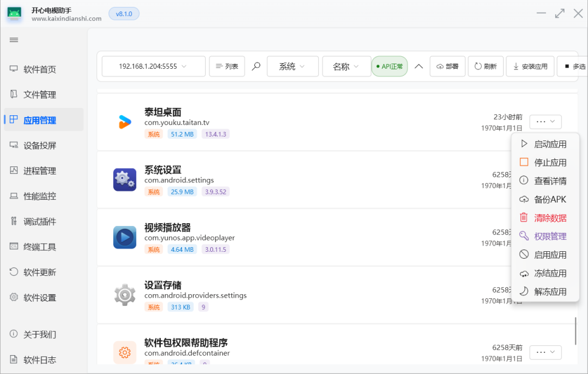588x374 pixels.
Task: Click the hamburger menu icon in sidebar
Action: [14, 40]
